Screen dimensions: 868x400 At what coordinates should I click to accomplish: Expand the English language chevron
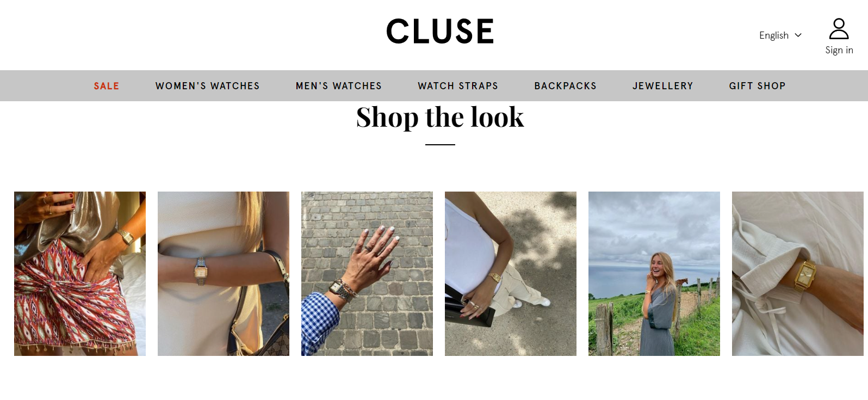tap(798, 35)
